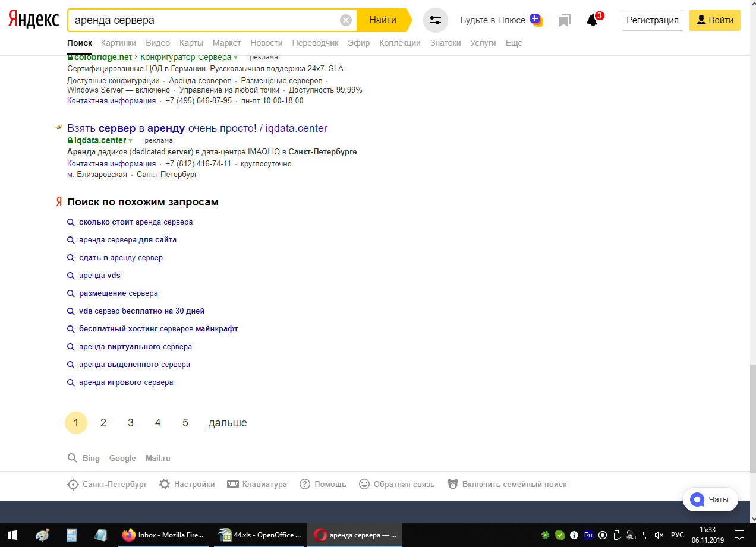Screen dimensions: 756x547
Task: Expand the colobridge.net result dropdown arrow
Action: click(x=236, y=58)
